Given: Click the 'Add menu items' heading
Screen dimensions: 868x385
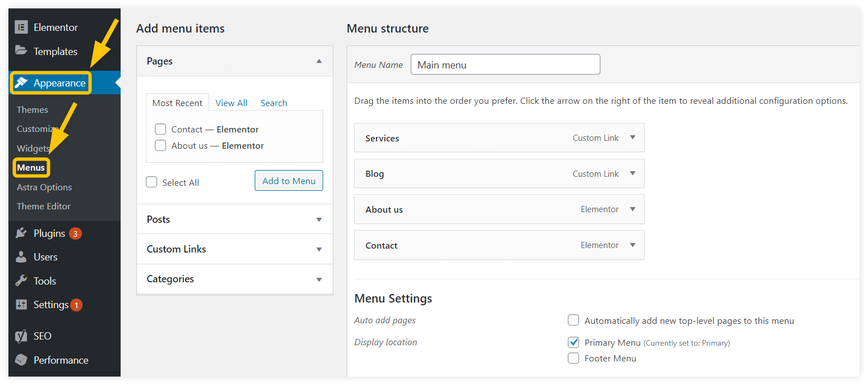Looking at the screenshot, I should [x=180, y=28].
